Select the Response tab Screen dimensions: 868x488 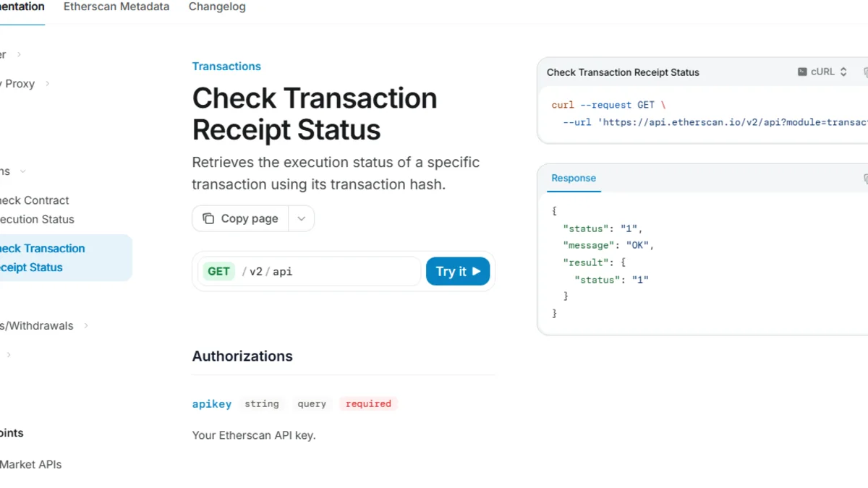point(574,178)
